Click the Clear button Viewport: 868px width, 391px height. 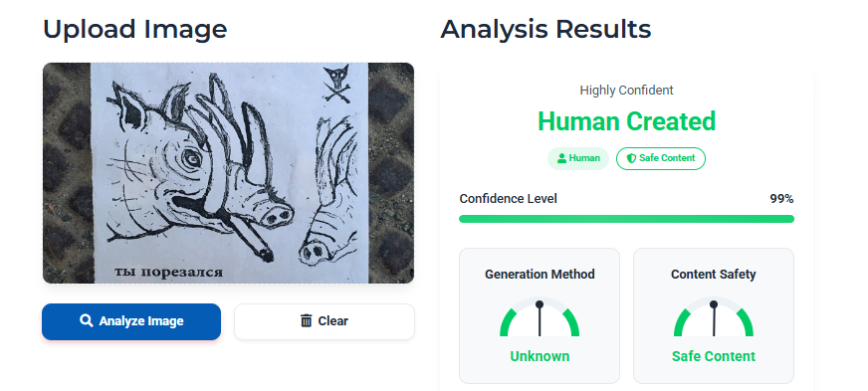(325, 321)
